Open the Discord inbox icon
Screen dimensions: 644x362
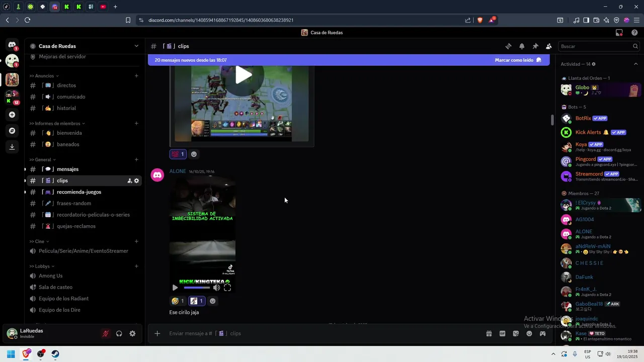click(619, 33)
